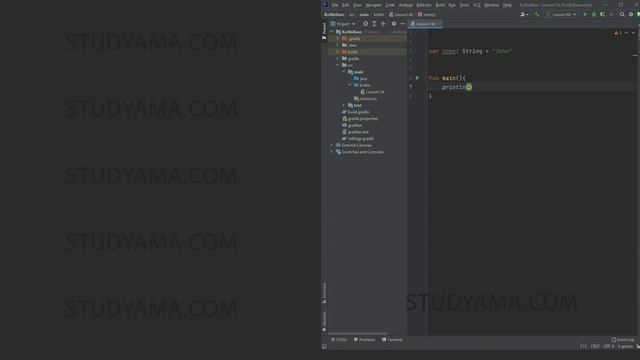
Task: Click the user account icon in toolbar
Action: [x=524, y=14]
